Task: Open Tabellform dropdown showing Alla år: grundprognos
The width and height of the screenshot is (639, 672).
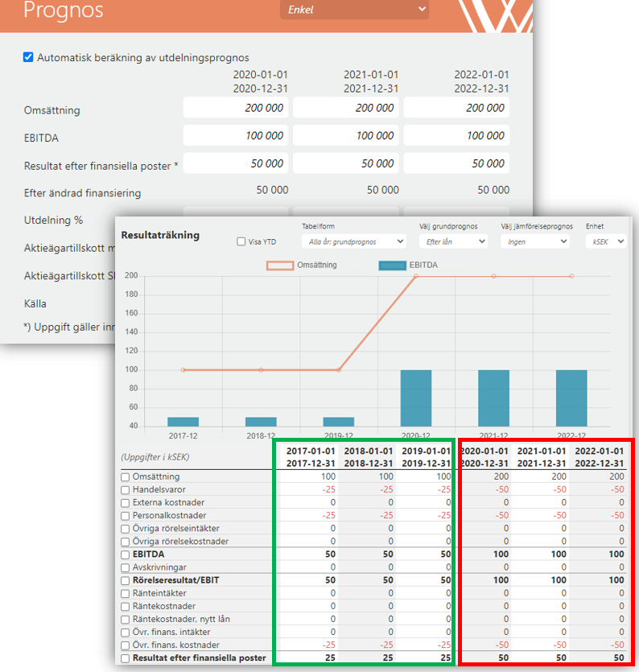Action: pyautogui.click(x=354, y=241)
